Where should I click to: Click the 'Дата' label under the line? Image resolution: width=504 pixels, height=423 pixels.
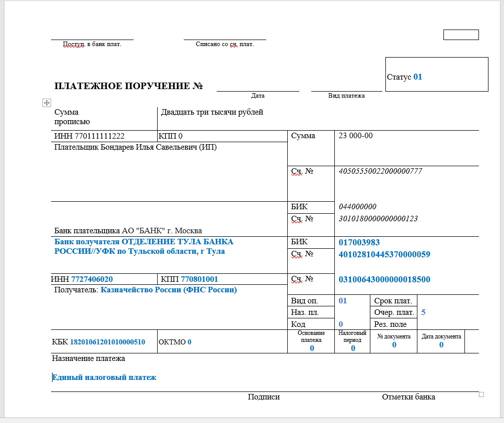pos(258,96)
